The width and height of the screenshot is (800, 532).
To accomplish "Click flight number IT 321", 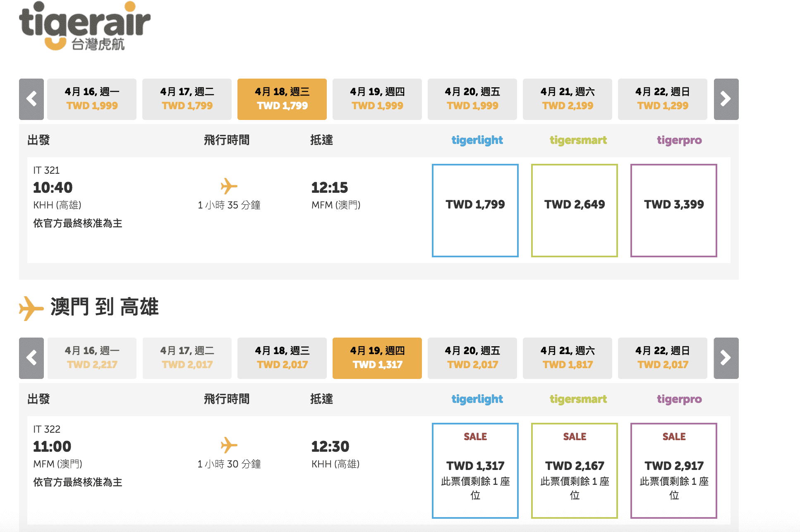I will [x=46, y=170].
